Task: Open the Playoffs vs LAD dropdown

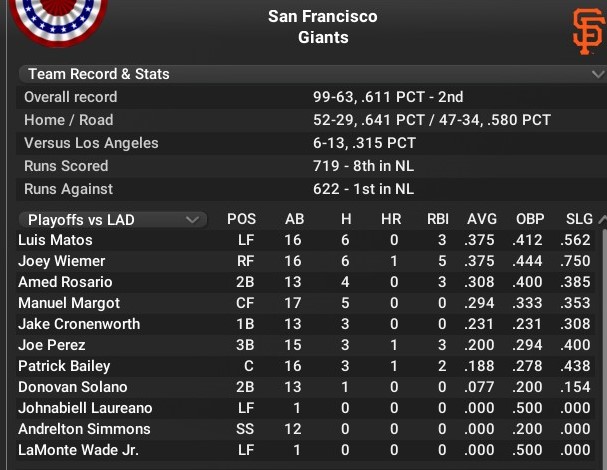Action: point(113,220)
